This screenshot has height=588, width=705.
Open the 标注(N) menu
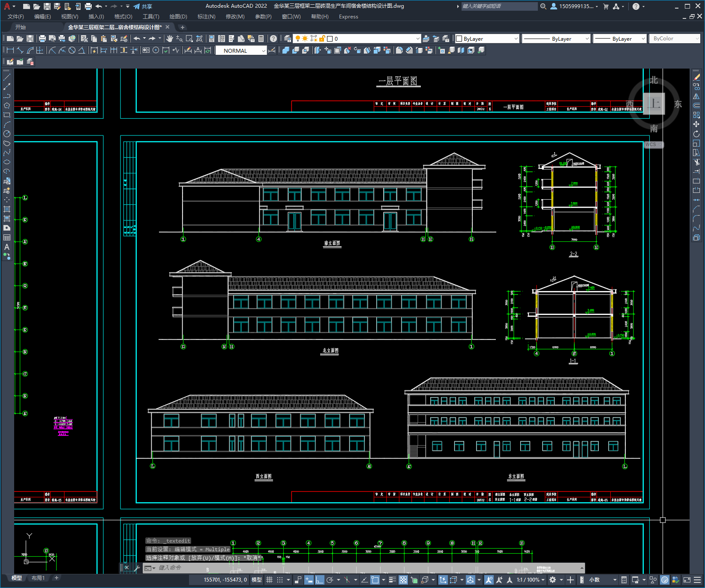tap(206, 17)
